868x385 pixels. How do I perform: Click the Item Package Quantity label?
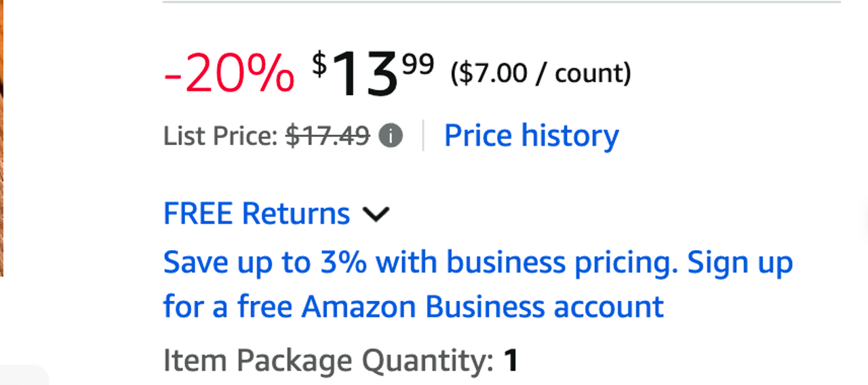(x=328, y=361)
